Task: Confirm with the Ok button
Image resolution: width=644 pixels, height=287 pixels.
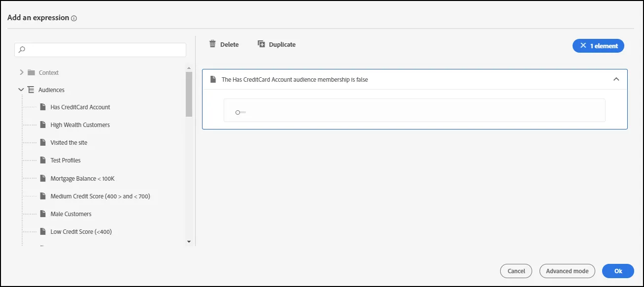Action: pos(618,271)
